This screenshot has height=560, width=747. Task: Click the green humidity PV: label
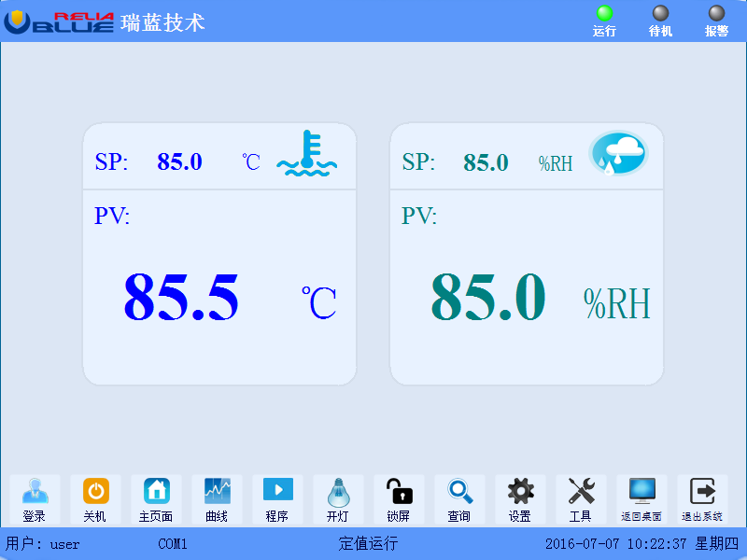click(419, 216)
